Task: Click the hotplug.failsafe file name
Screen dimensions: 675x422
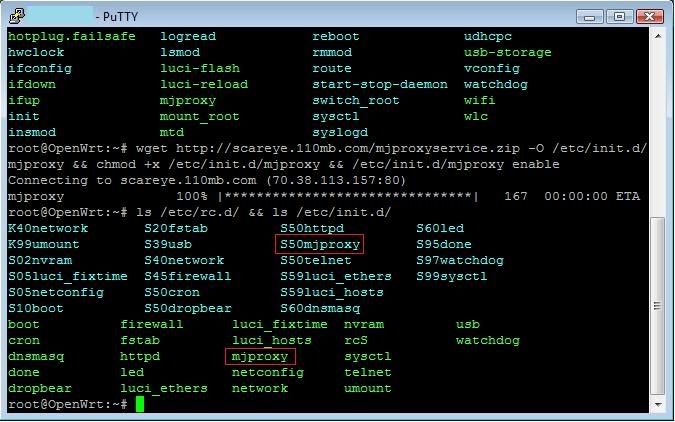Action: [x=71, y=36]
